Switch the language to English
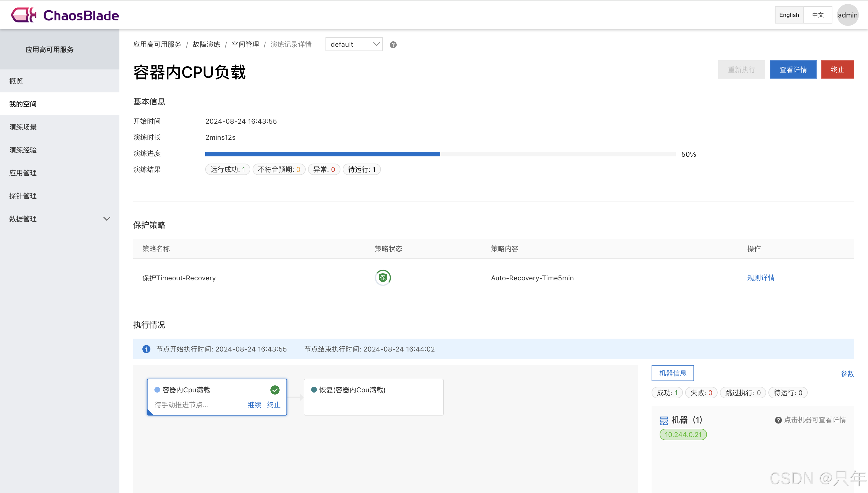This screenshot has width=868, height=493. tap(789, 15)
